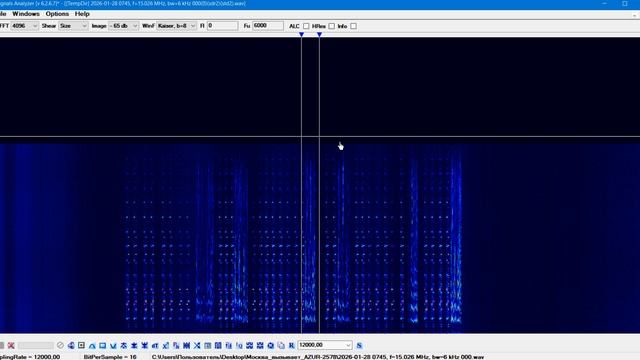Screen dimensions: 640x360
Task: Click the round blue circle icon left of copy icon
Action: click(271, 345)
